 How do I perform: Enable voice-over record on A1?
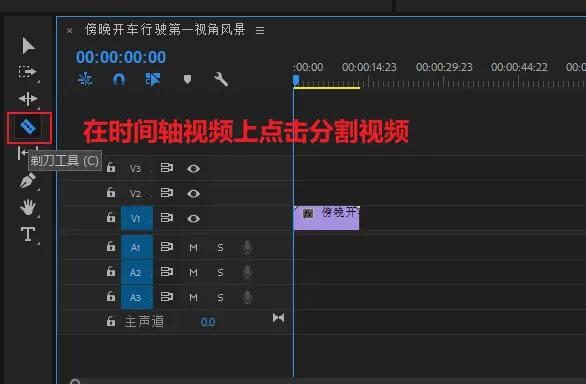coord(247,247)
